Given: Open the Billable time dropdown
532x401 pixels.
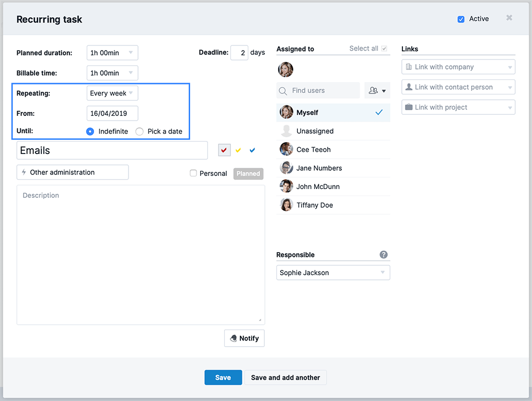Looking at the screenshot, I should 112,73.
